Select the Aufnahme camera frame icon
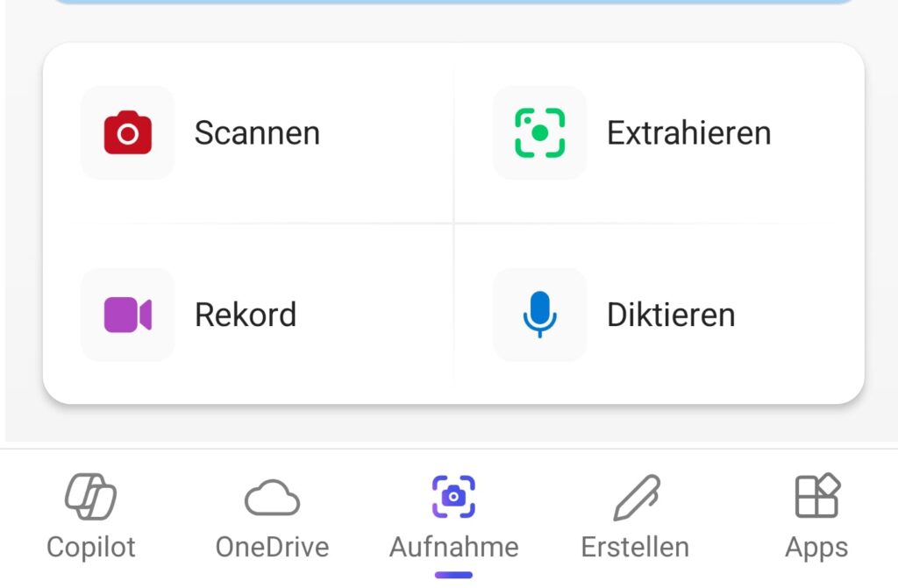Screen dimensions: 898x588 (453, 496)
